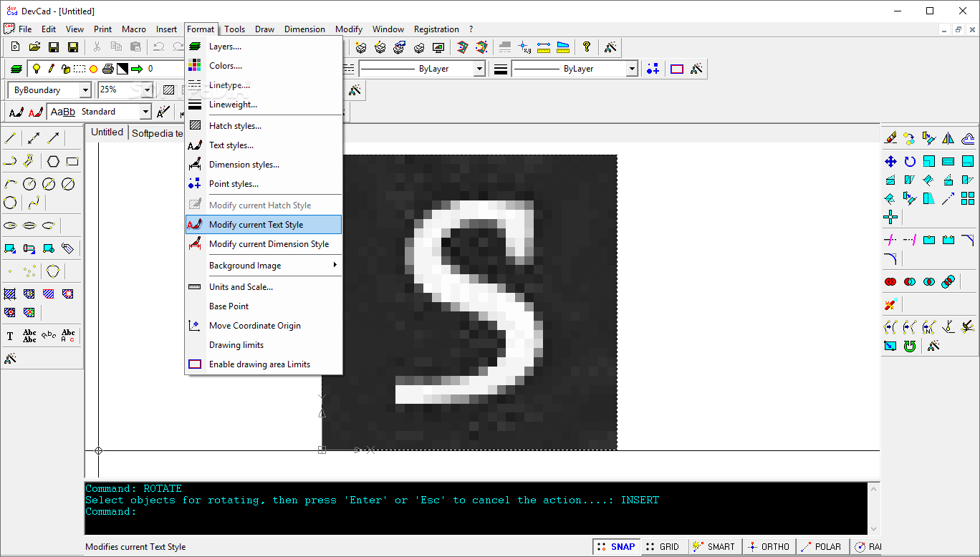980x557 pixels.
Task: Select the Explode tool
Action: click(890, 305)
